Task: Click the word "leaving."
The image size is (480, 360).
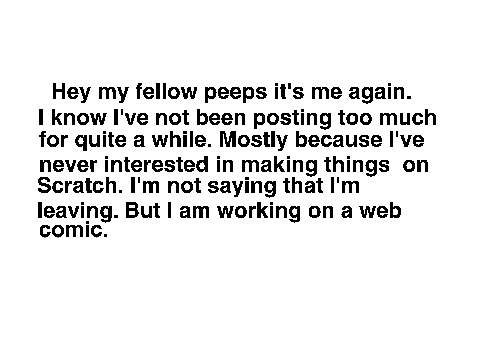Action: point(78,212)
